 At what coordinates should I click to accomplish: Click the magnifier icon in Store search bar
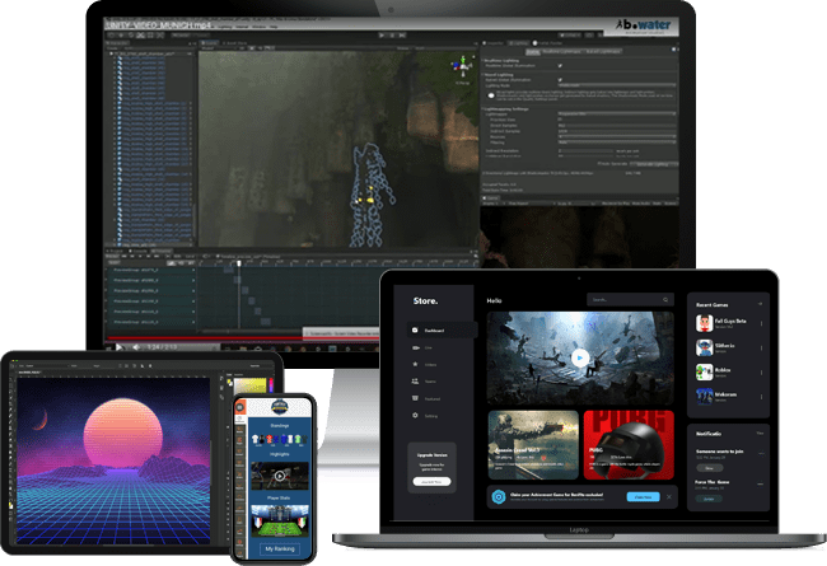tap(666, 300)
